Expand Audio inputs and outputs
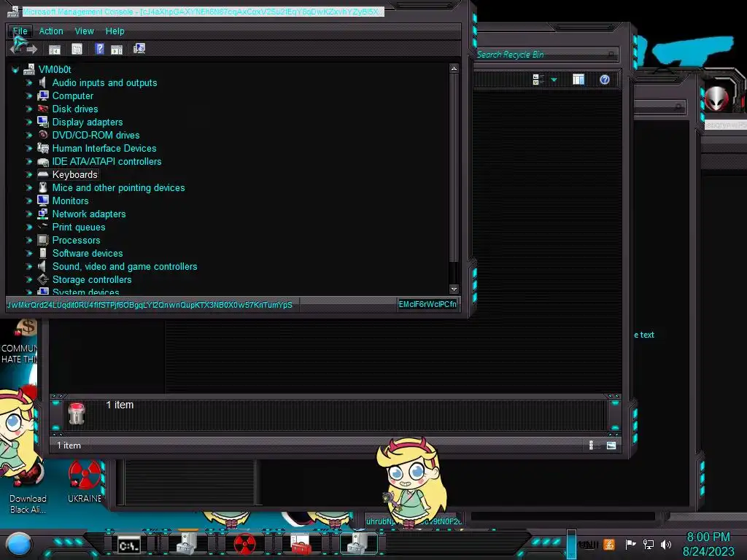This screenshot has width=747, height=560. [28, 83]
